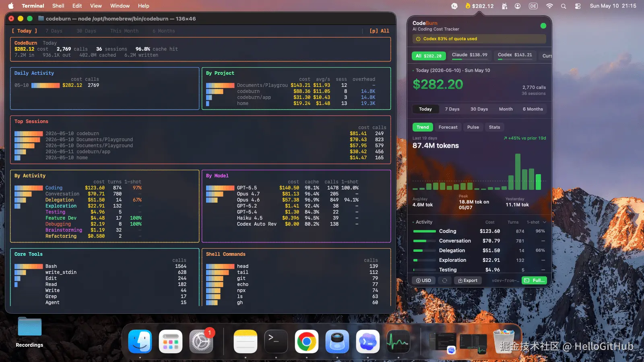Select the Stats insight tab
This screenshot has height=362, width=644.
[x=494, y=127]
